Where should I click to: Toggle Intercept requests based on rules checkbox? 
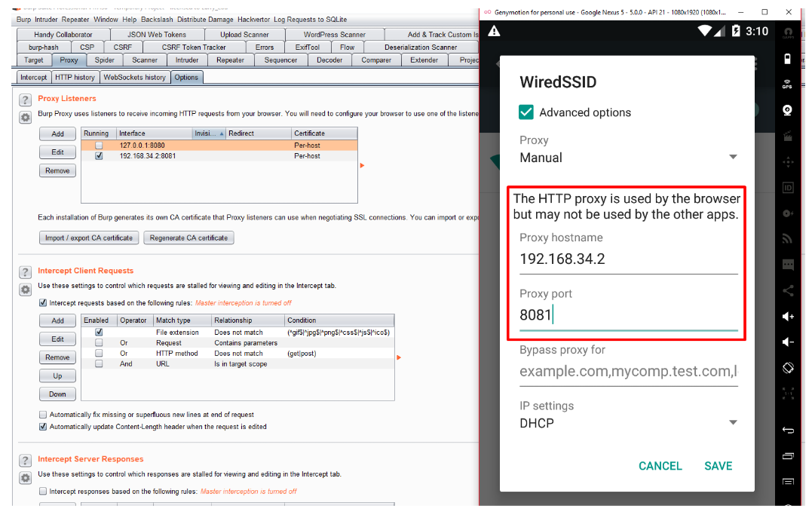coord(43,303)
